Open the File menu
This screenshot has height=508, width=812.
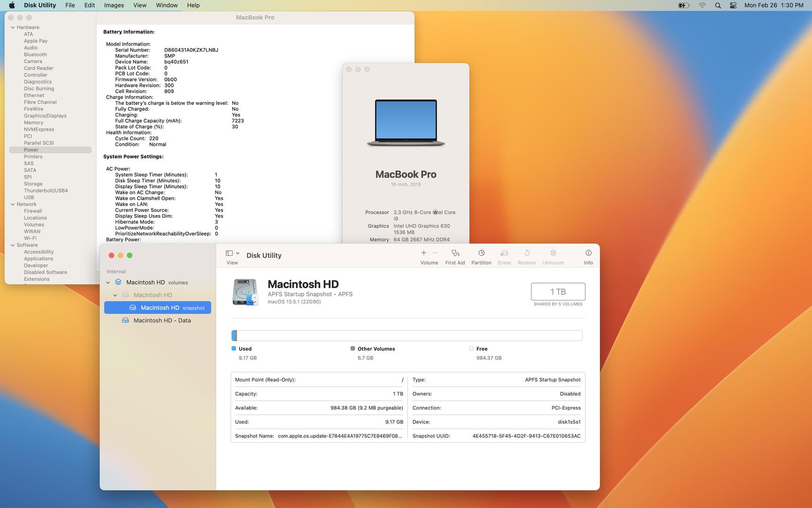(x=70, y=5)
